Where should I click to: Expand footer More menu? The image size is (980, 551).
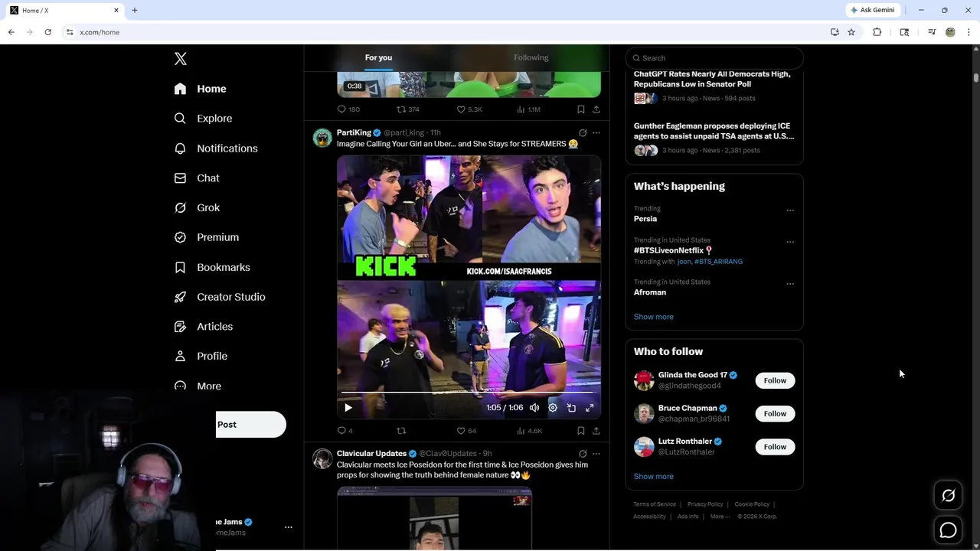pyautogui.click(x=720, y=517)
